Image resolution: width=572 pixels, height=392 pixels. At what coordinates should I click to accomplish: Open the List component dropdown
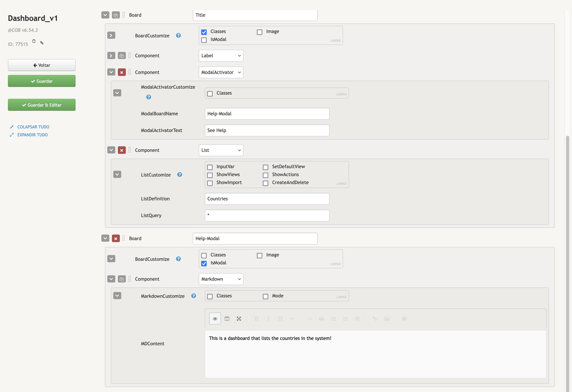point(221,150)
